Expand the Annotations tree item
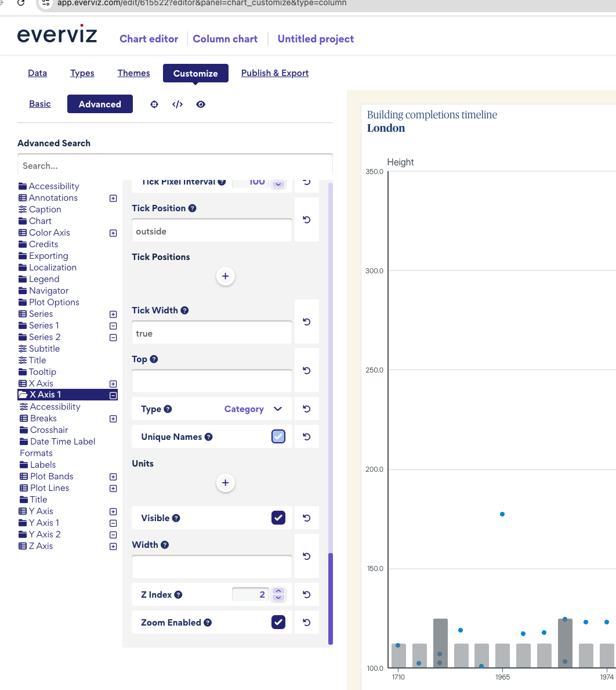616x690 pixels. (x=113, y=198)
